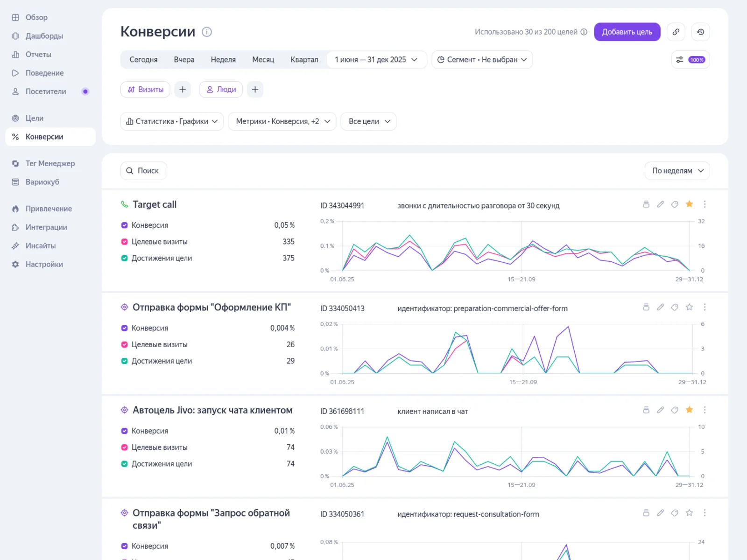The width and height of the screenshot is (747, 560).
Task: Star the "Запрос обратной связи" goal
Action: (690, 513)
